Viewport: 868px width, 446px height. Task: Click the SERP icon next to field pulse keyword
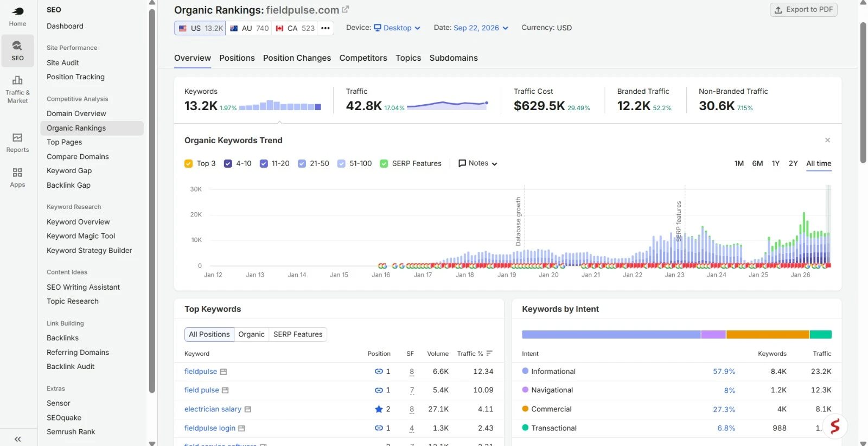pyautogui.click(x=225, y=390)
